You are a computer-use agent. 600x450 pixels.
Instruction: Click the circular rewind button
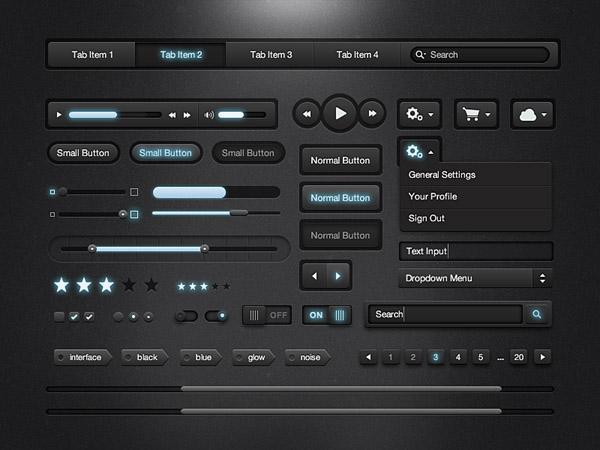tap(308, 114)
